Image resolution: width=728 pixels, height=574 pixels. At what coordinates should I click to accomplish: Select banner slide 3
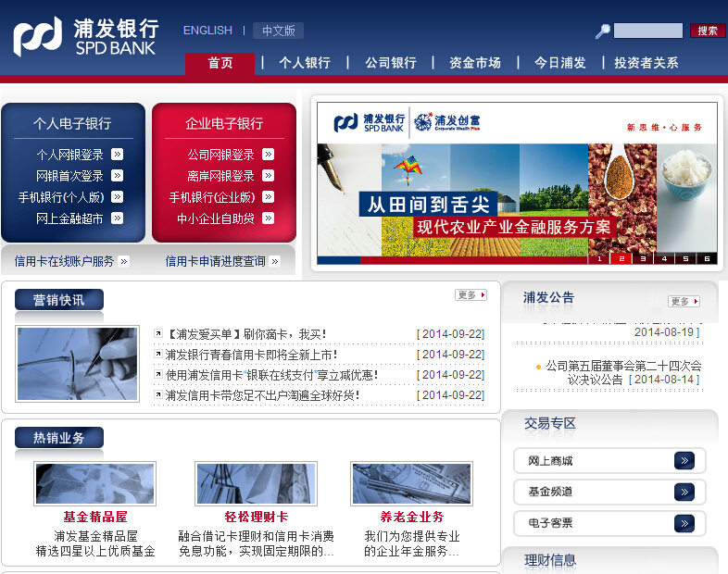(643, 259)
